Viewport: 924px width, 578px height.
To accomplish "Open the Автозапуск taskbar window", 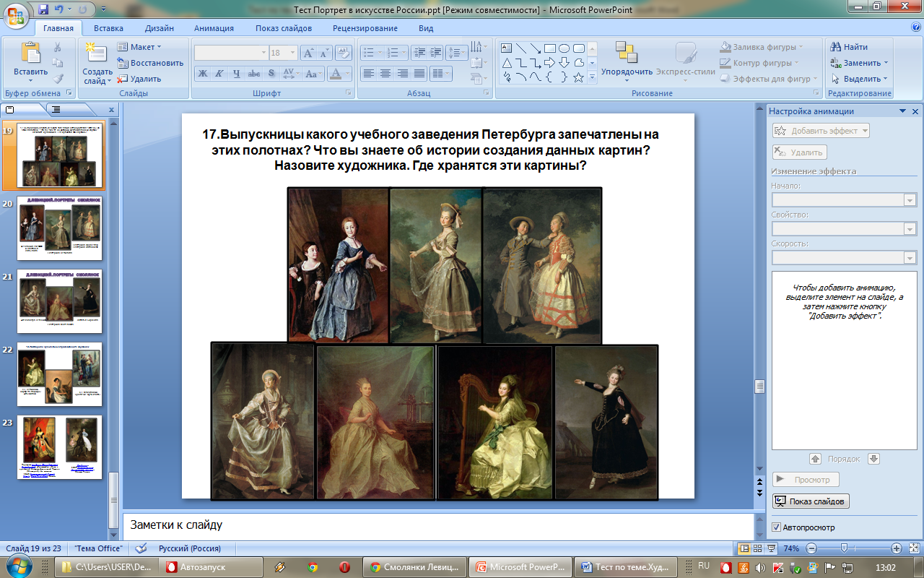I will (211, 567).
